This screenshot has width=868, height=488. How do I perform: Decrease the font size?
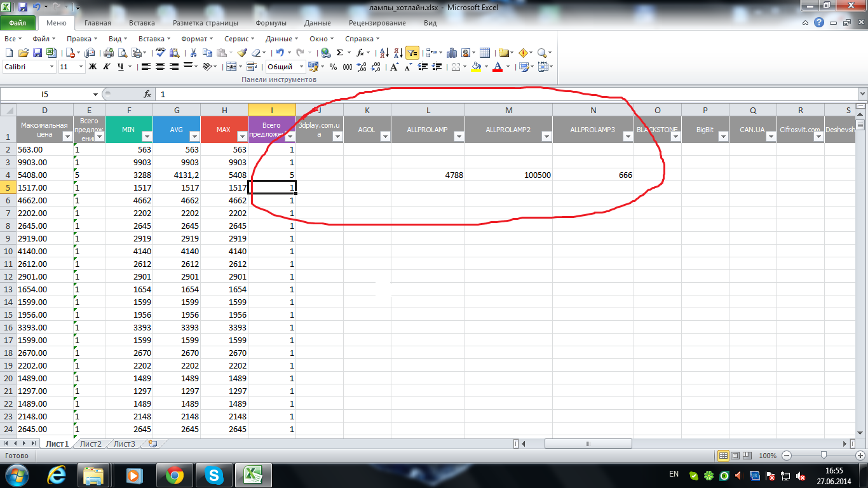click(408, 67)
